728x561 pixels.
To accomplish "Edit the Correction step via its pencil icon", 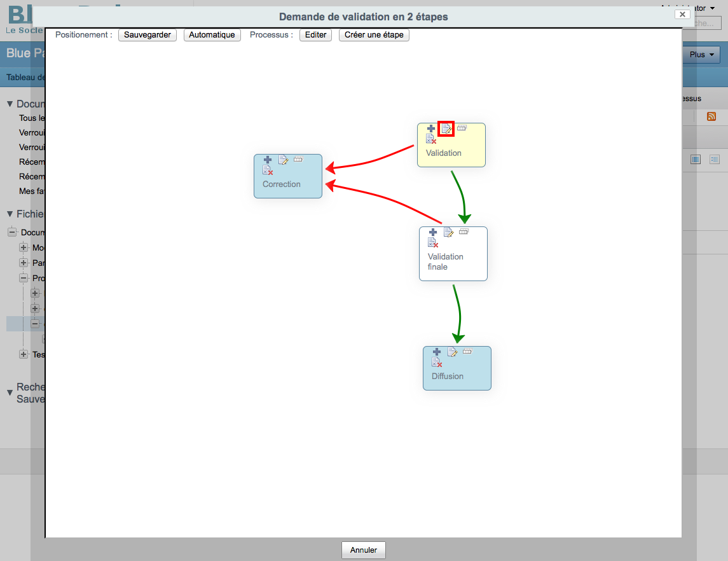I will (x=283, y=160).
